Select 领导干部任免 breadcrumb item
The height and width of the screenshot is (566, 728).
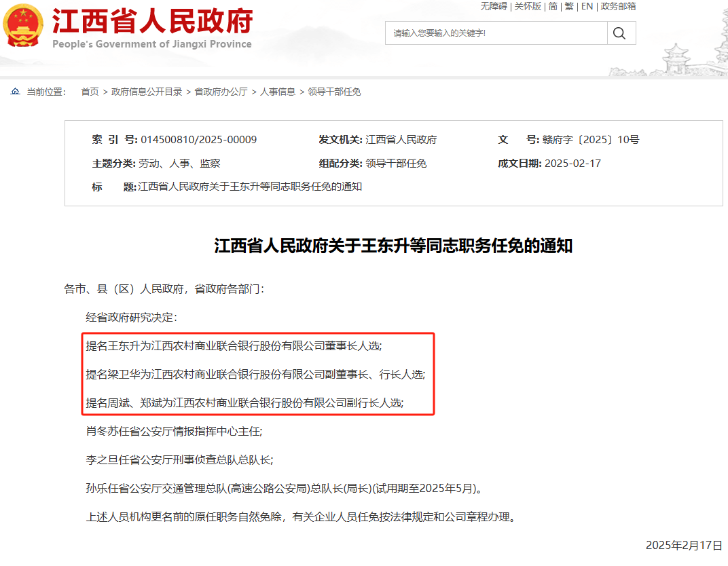(x=334, y=92)
